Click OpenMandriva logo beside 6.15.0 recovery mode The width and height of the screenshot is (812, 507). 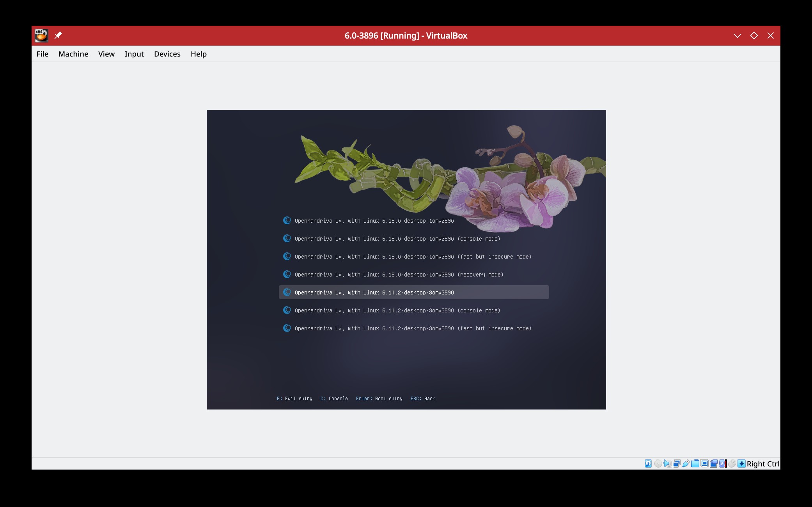[x=287, y=274]
